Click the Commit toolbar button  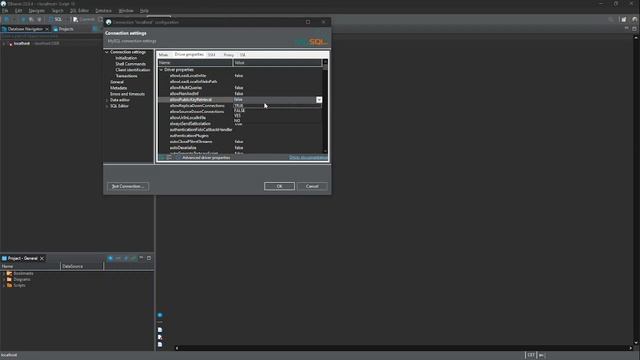[84, 19]
